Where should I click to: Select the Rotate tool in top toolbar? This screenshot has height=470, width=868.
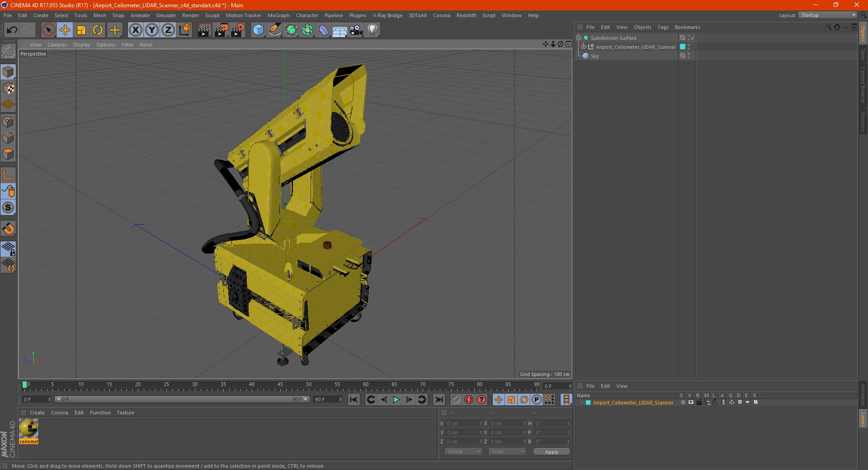click(x=98, y=30)
